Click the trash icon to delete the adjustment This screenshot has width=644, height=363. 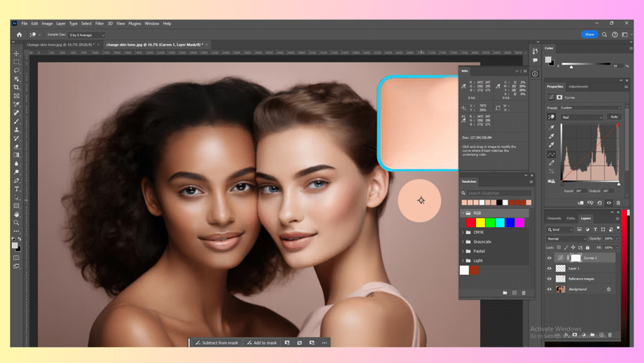(x=618, y=203)
